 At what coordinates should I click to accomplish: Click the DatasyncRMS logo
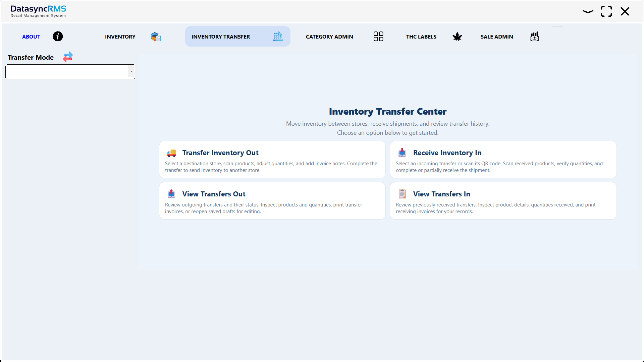pos(38,11)
